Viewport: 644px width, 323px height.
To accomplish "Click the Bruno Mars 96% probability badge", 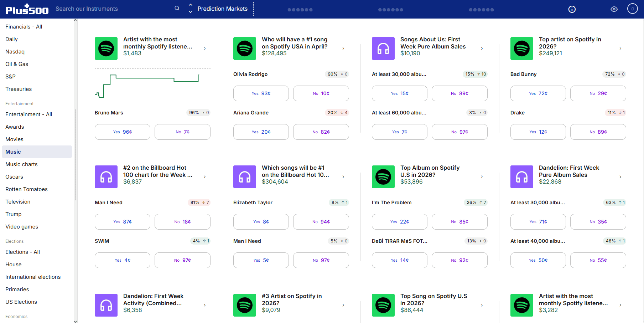I will (198, 113).
